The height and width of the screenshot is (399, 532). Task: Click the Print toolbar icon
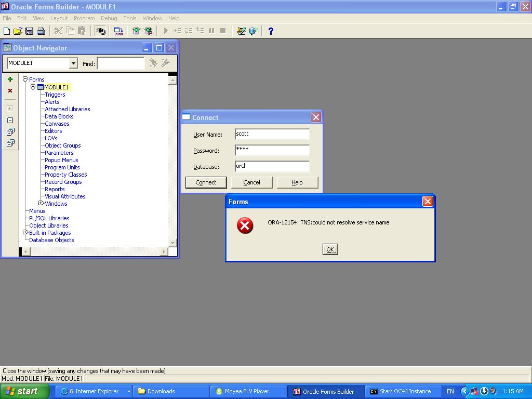tap(41, 31)
